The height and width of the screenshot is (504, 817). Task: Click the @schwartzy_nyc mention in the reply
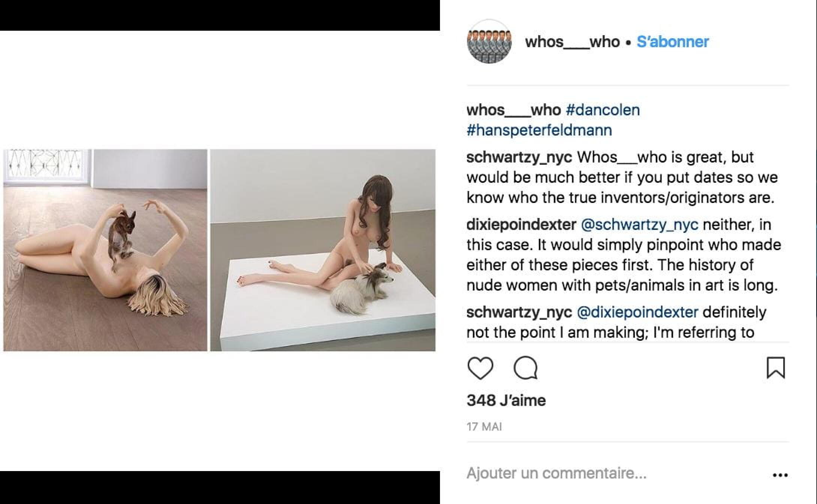(639, 225)
